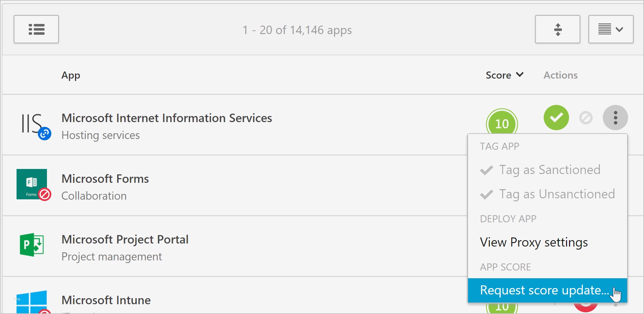This screenshot has width=644, height=314.
Task: Click the Microsoft Intune app name
Action: pos(106,300)
